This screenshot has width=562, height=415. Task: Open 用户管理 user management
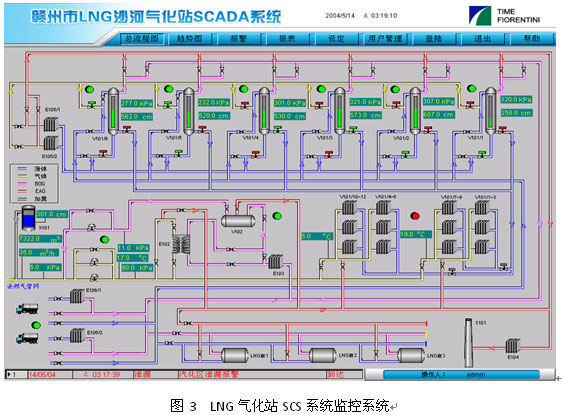point(385,39)
